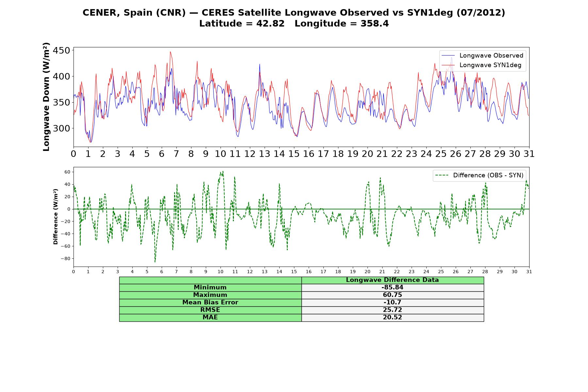Select the Minimum row label in table

pos(210,287)
